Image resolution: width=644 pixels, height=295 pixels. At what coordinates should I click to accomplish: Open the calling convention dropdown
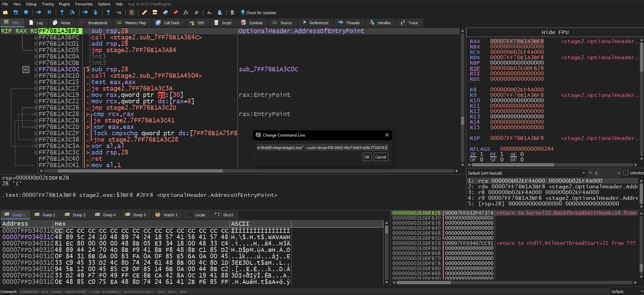527,173
